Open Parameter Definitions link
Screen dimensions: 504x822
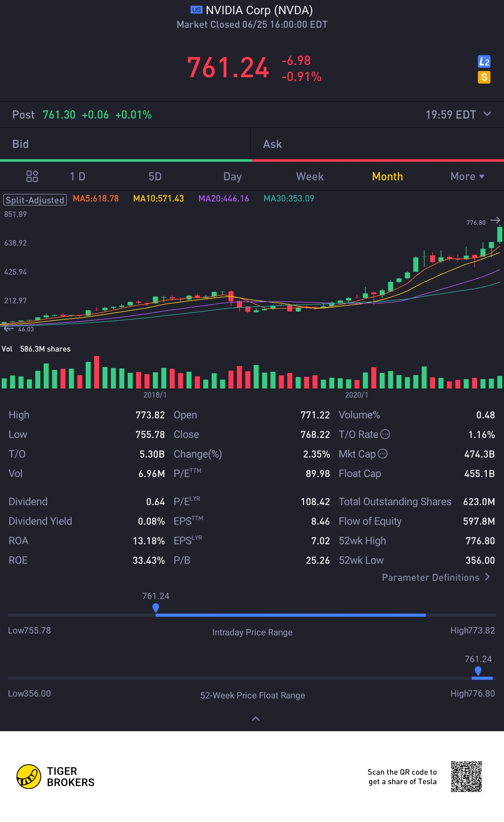[436, 577]
